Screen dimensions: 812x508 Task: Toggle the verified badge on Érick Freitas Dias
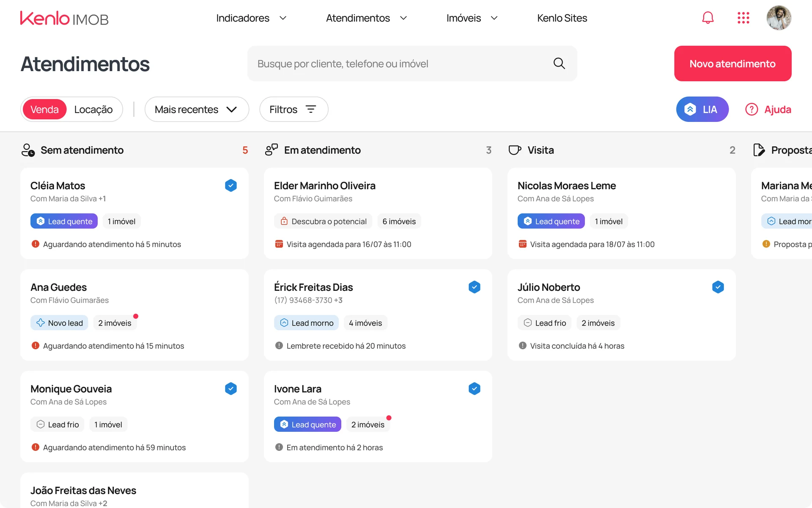pos(475,287)
